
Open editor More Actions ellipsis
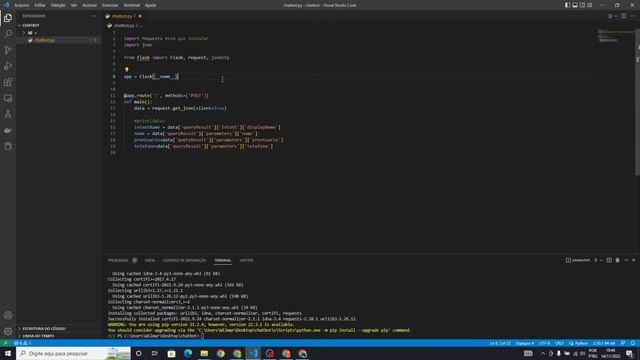[x=633, y=16]
